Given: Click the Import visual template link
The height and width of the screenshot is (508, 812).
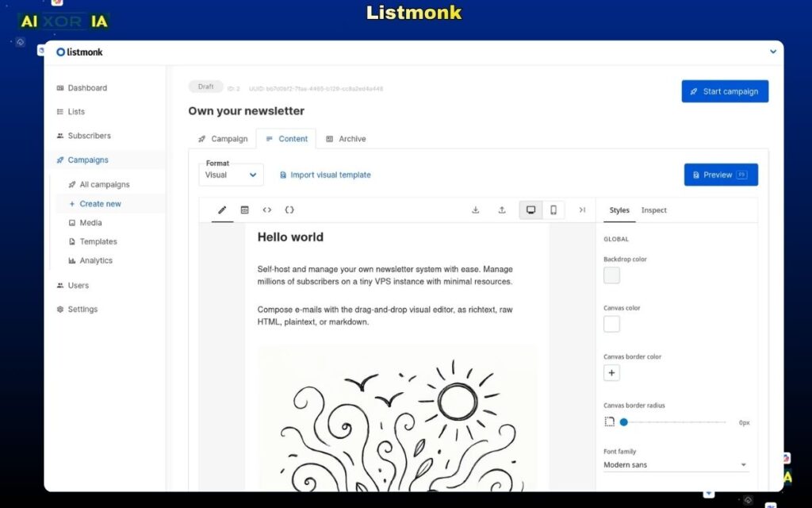Looking at the screenshot, I should click(x=331, y=175).
